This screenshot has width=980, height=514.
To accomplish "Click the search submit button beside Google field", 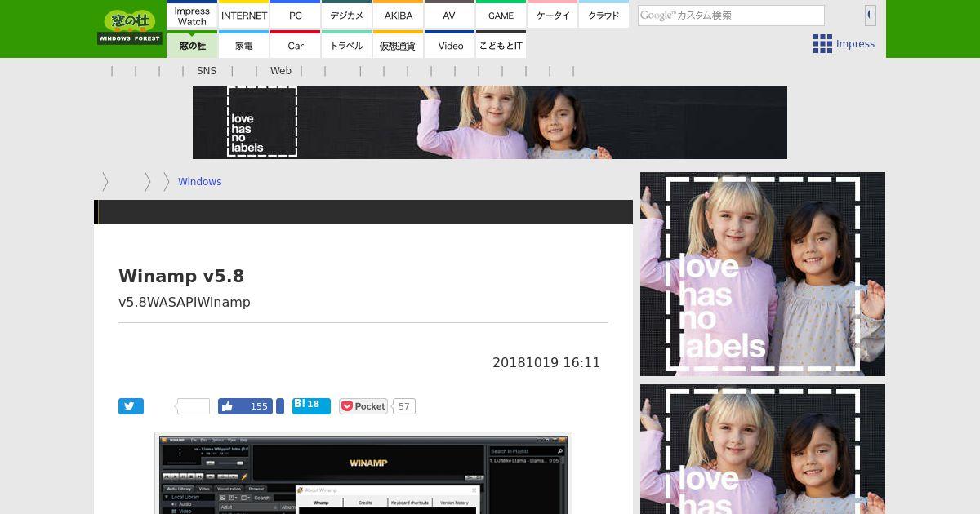I will (870, 15).
